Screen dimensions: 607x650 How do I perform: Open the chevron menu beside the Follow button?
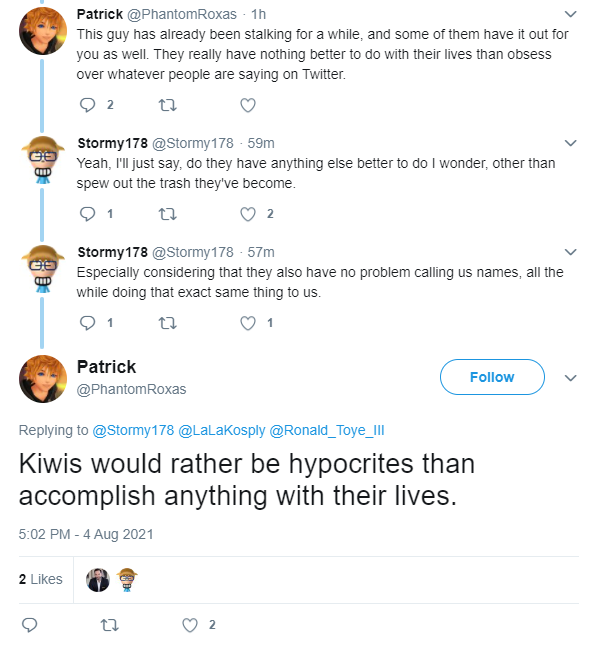tap(571, 378)
